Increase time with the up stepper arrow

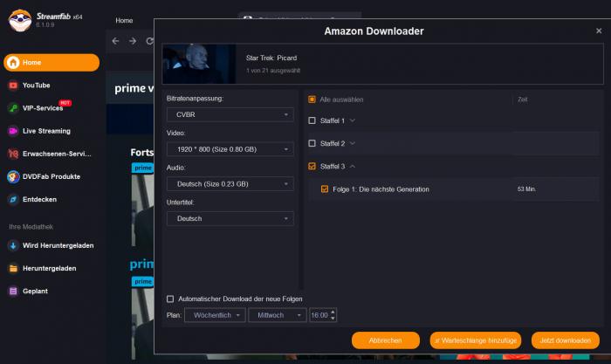tap(333, 312)
